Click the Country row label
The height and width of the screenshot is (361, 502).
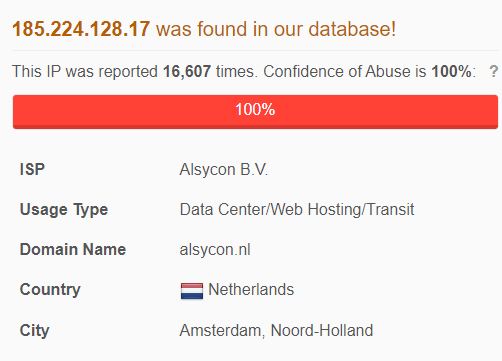(50, 290)
